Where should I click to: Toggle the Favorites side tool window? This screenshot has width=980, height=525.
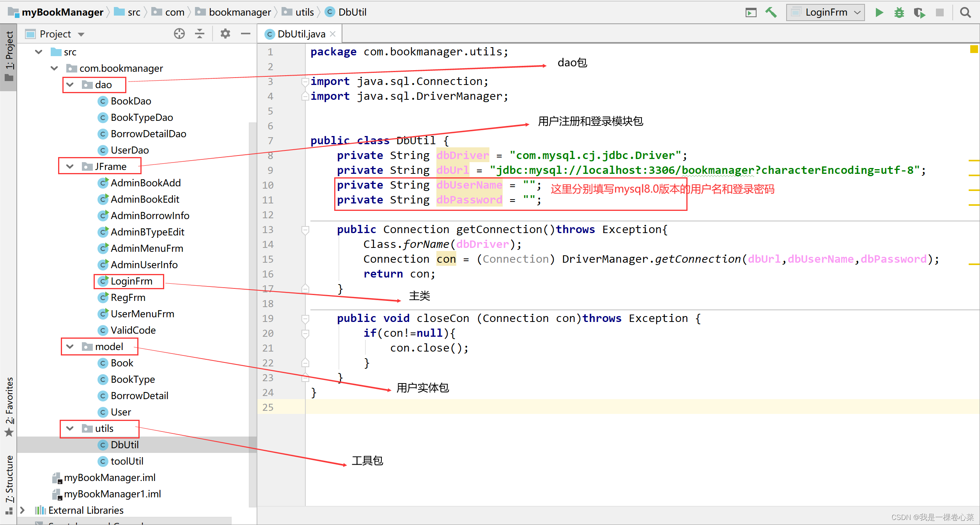pos(9,405)
